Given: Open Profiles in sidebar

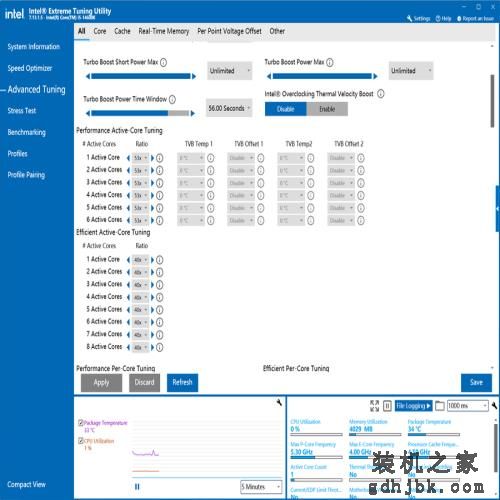Looking at the screenshot, I should (17, 154).
